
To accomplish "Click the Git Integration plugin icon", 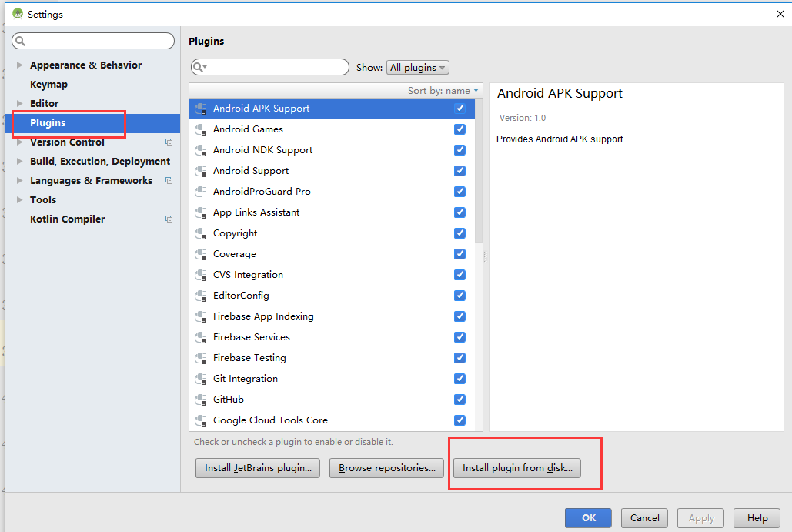I will (201, 379).
